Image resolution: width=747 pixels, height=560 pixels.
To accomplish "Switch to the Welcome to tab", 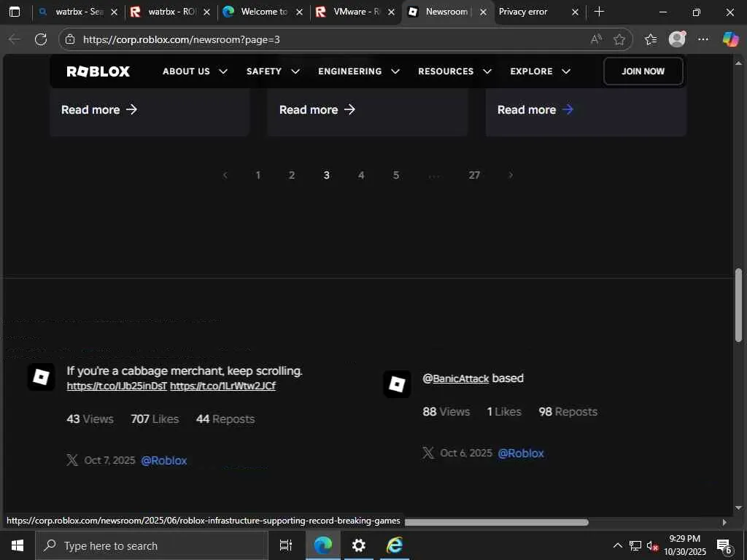I will point(263,12).
